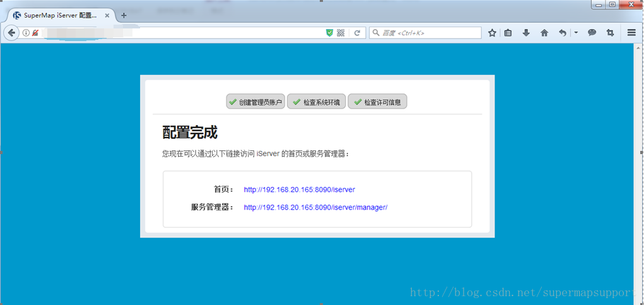Viewport: 644px width, 305px height.
Task: Select the SuperMap iServer tab
Action: click(61, 16)
